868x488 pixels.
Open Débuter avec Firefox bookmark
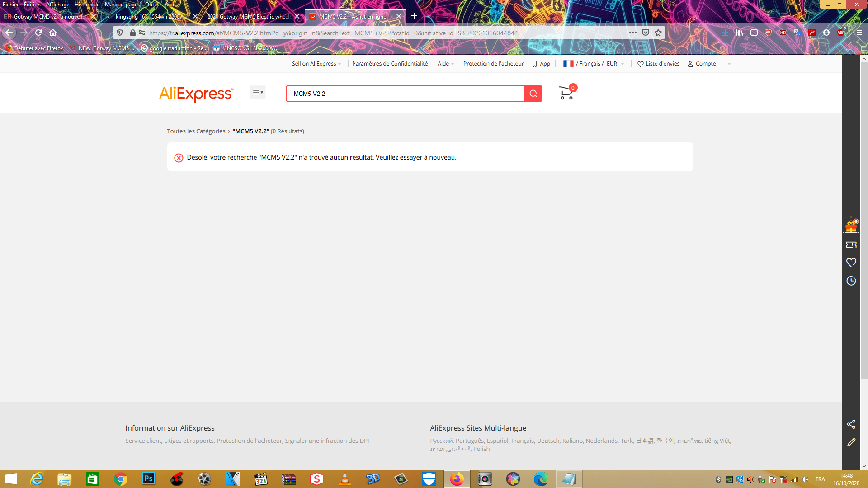[x=35, y=48]
